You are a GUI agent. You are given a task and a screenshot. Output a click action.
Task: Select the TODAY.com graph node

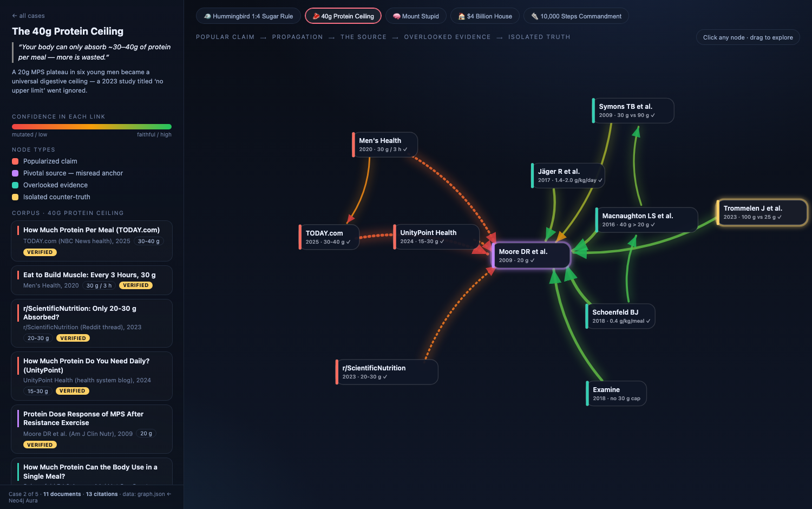point(329,237)
